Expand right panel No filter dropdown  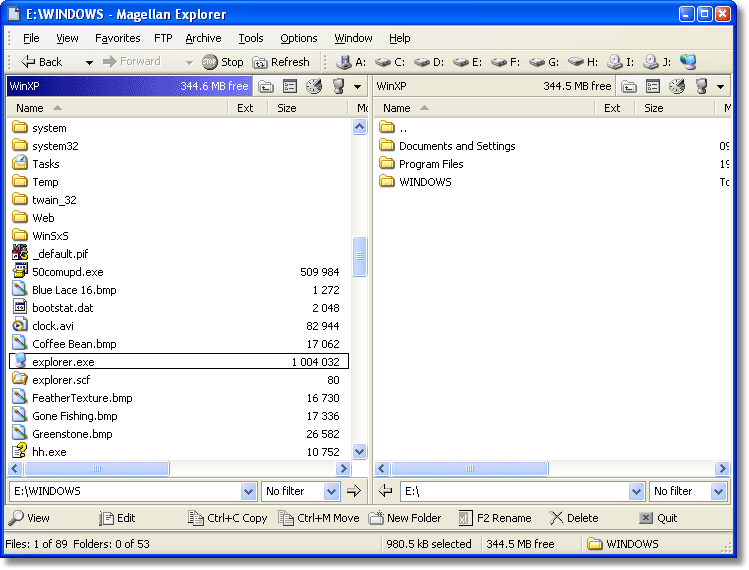click(717, 491)
